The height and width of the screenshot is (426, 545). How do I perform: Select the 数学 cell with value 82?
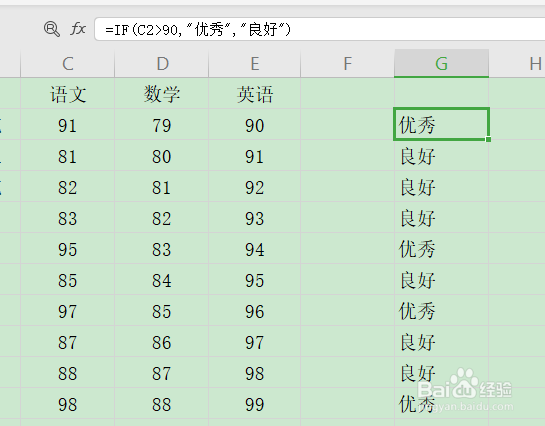[x=162, y=217]
